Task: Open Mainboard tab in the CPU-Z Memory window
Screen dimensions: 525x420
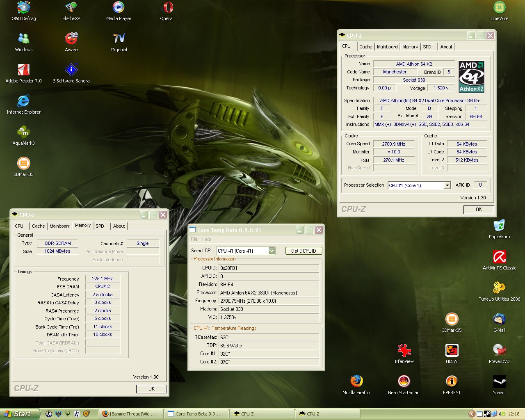Action: coord(60,226)
